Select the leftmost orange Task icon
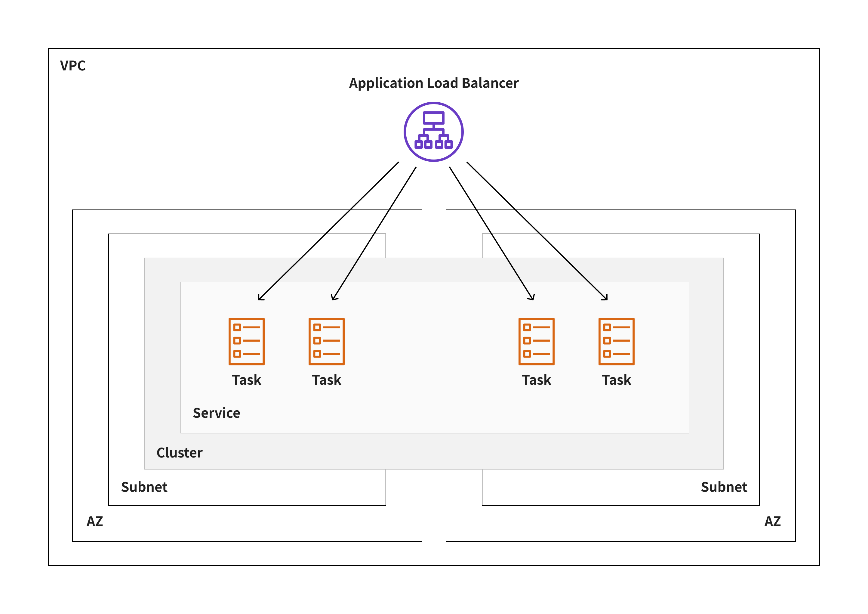The width and height of the screenshot is (868, 614). [x=247, y=341]
